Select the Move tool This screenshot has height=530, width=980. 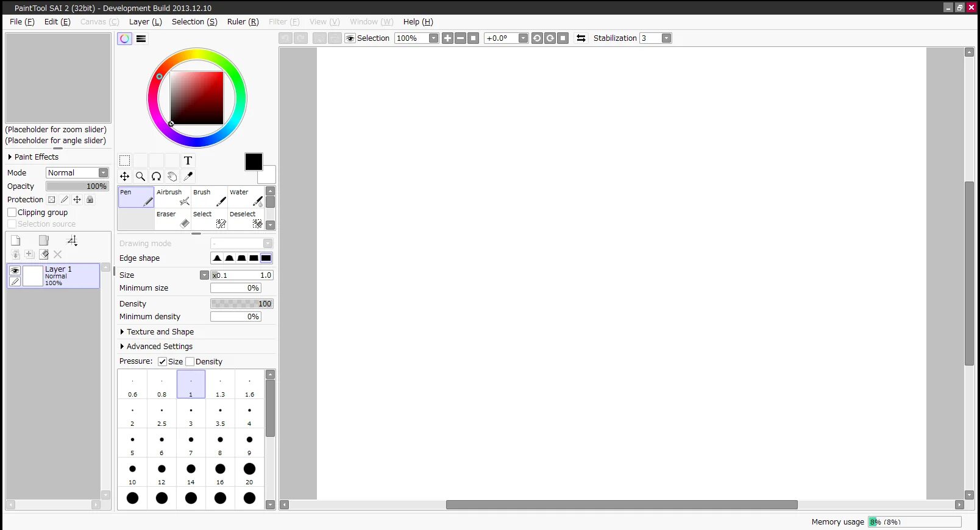(x=124, y=177)
